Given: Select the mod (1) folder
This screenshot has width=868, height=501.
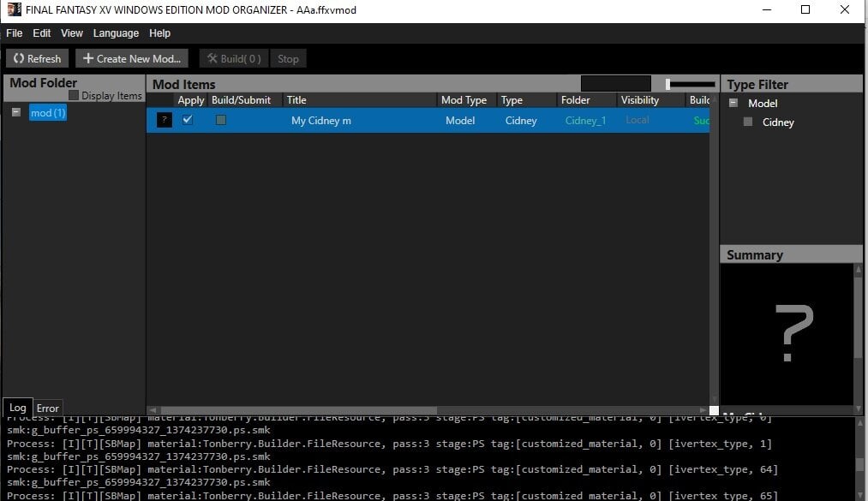Looking at the screenshot, I should coord(48,113).
